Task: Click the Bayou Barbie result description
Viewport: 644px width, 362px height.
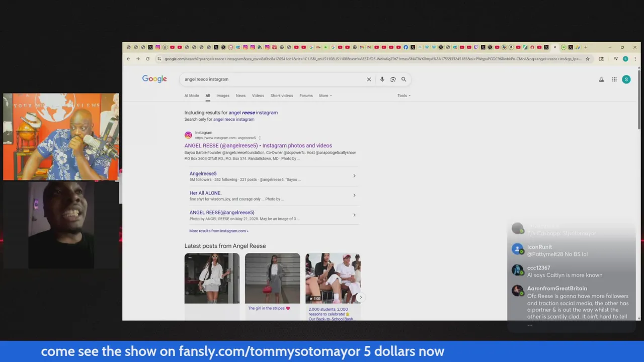Action: click(x=270, y=155)
